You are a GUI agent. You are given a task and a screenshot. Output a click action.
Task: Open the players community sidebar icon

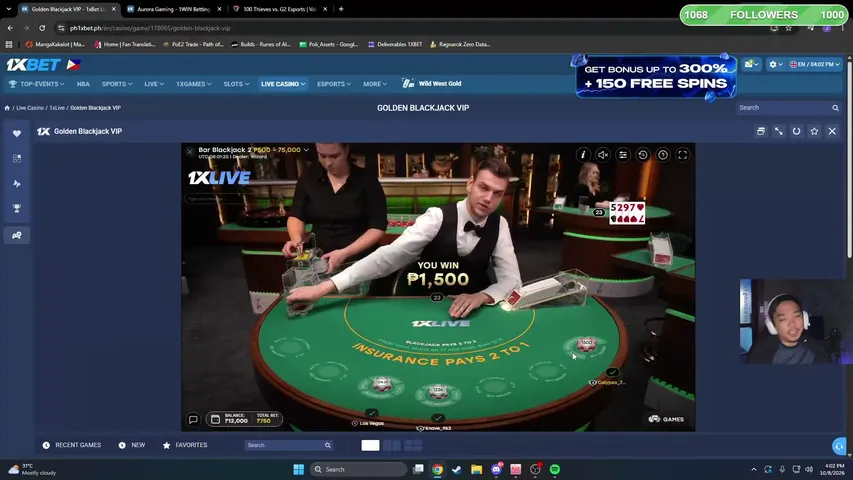click(x=17, y=235)
